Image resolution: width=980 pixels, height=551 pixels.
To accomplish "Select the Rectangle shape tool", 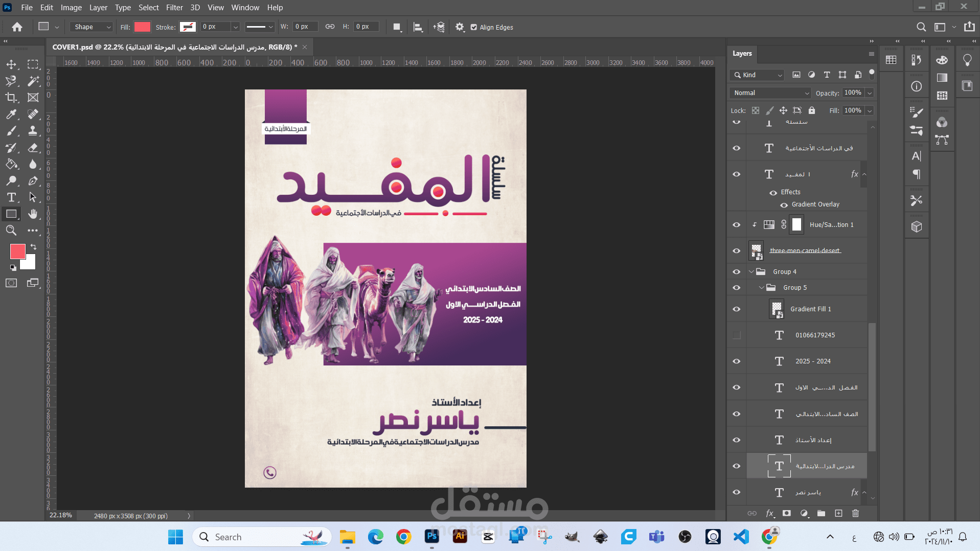I will pyautogui.click(x=11, y=214).
